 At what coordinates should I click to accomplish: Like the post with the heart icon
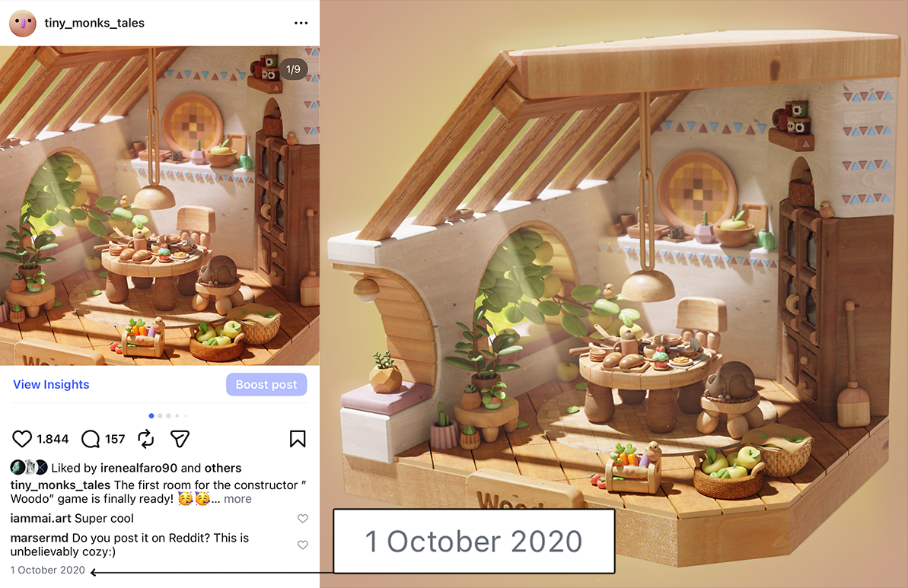[x=22, y=439]
